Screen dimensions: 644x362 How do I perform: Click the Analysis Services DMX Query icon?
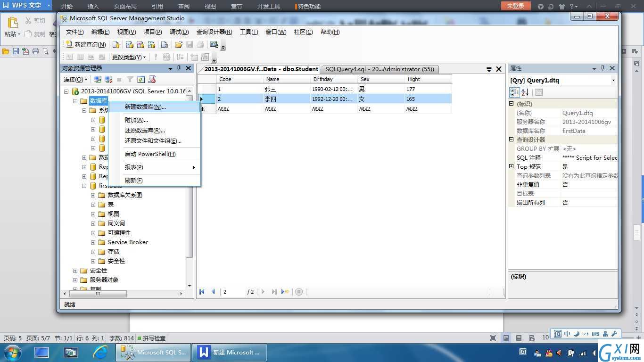[x=140, y=44]
